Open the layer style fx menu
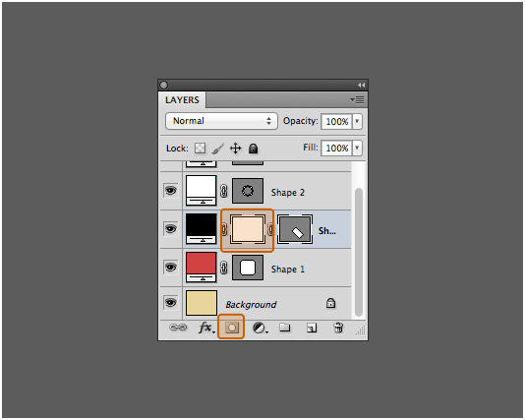 [205, 328]
